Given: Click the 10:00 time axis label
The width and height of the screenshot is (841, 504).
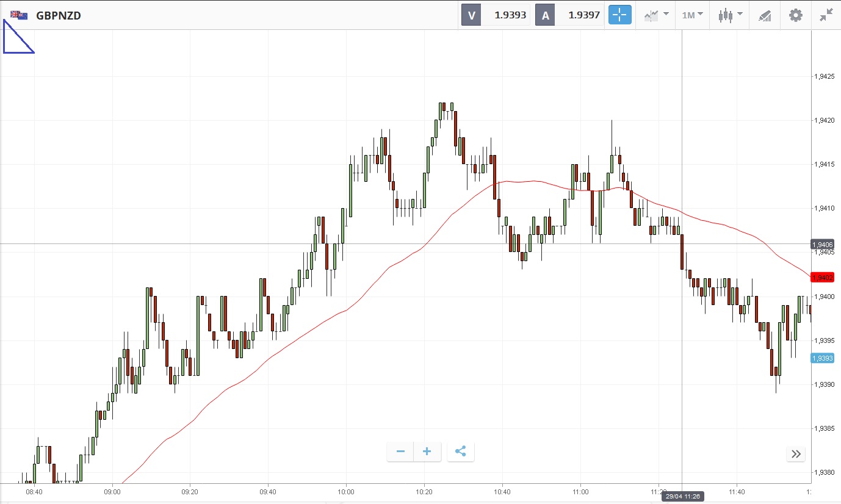Looking at the screenshot, I should coord(346,491).
